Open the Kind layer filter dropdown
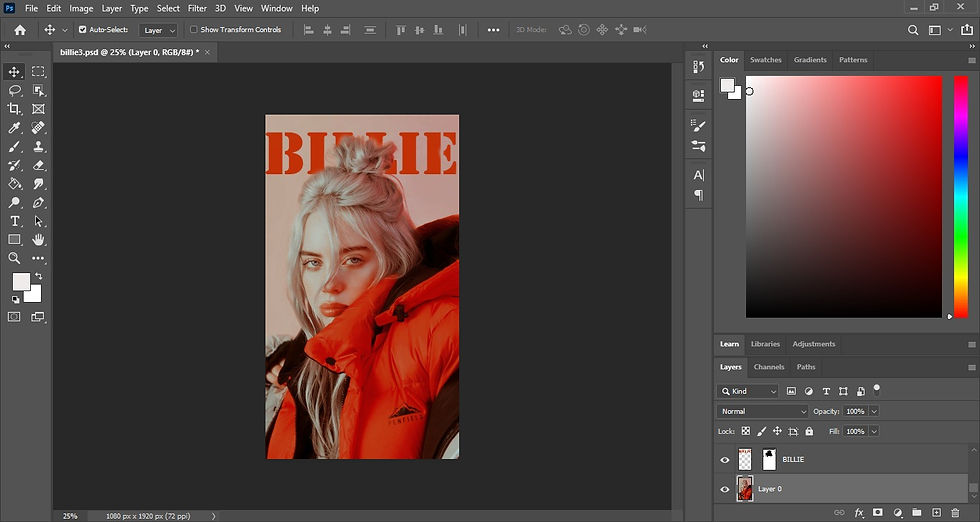The width and height of the screenshot is (980, 522). (x=748, y=391)
